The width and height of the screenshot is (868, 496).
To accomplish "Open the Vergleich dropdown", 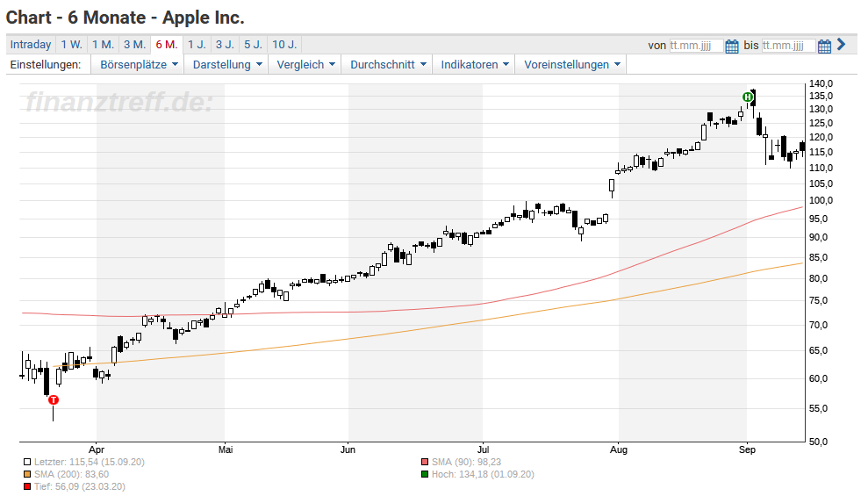I will (x=305, y=64).
